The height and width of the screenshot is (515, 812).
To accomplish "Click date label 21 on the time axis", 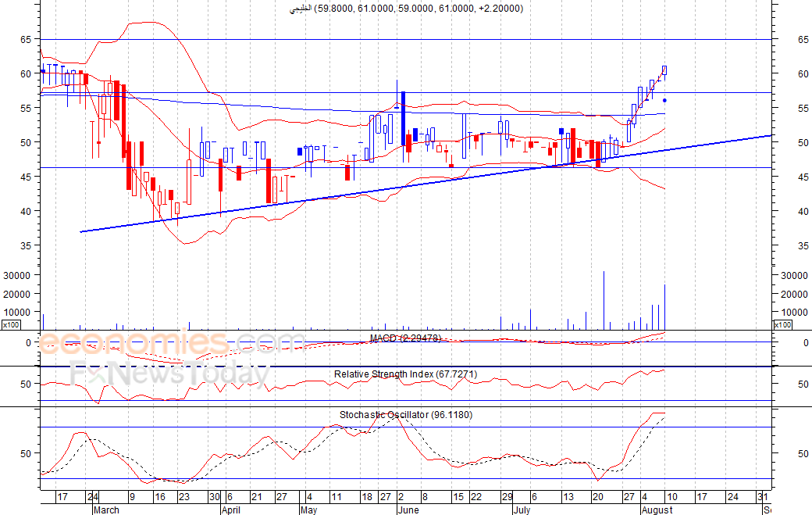I will [x=256, y=497].
